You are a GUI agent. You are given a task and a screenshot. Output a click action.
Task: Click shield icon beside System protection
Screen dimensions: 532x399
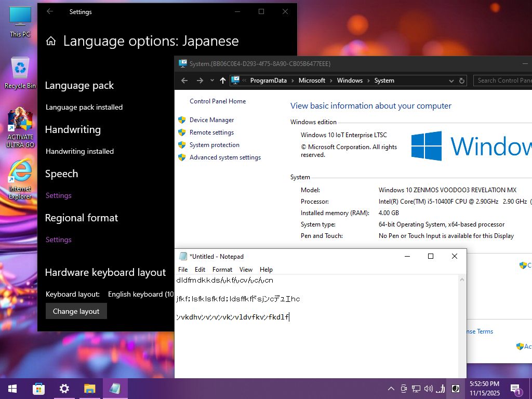pyautogui.click(x=182, y=145)
